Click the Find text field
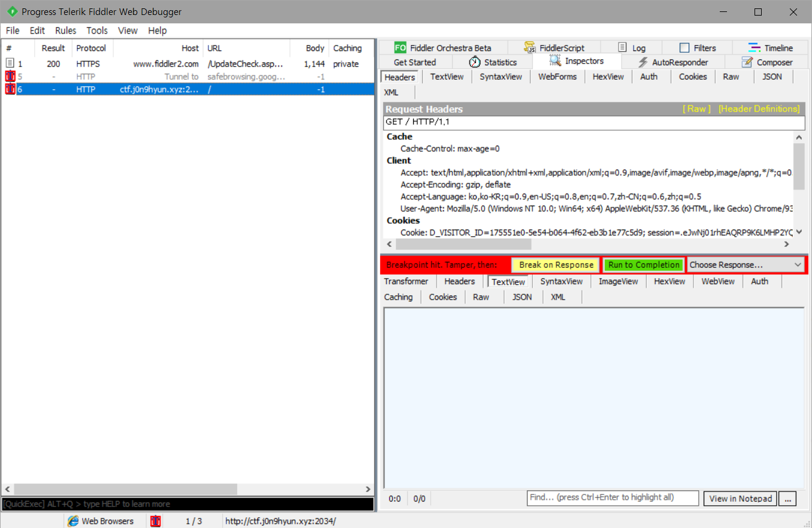The image size is (812, 528). pyautogui.click(x=613, y=497)
